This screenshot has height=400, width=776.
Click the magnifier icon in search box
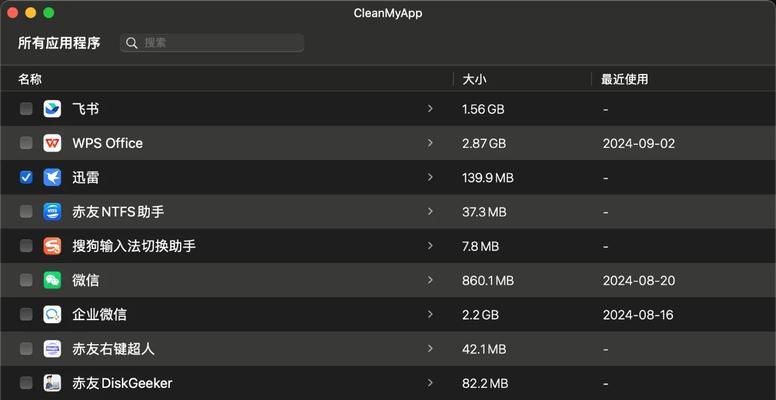132,43
